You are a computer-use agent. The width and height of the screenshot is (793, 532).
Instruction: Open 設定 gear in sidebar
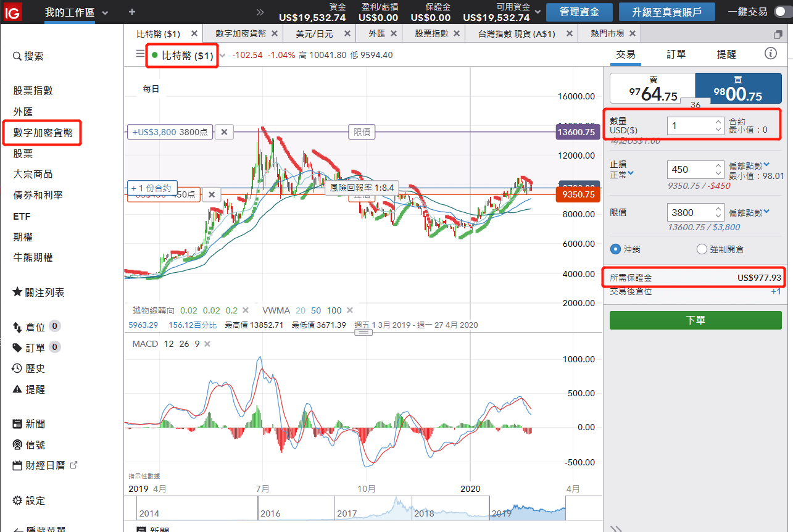coord(29,501)
